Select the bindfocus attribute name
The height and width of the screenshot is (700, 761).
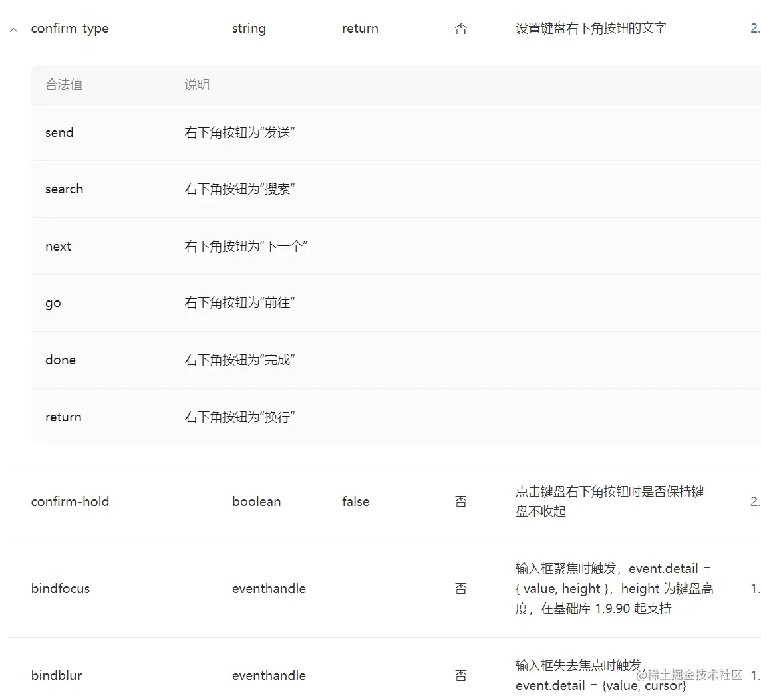(x=61, y=589)
